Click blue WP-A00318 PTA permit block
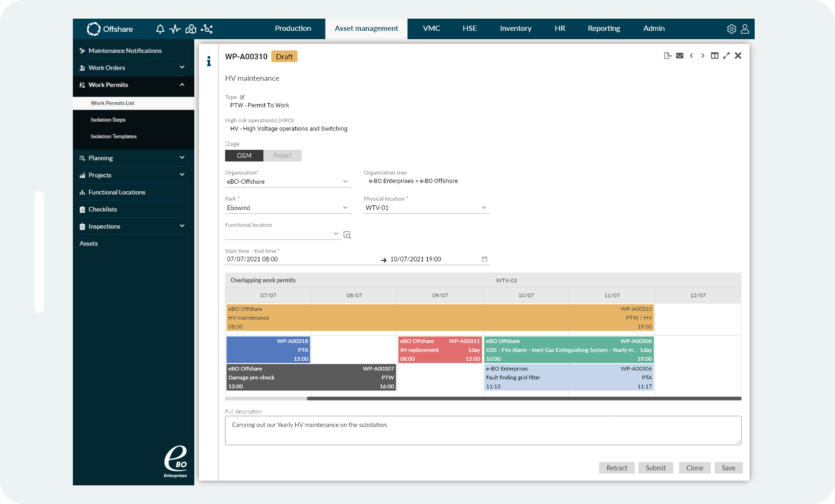Image resolution: width=835 pixels, height=504 pixels. 268,350
